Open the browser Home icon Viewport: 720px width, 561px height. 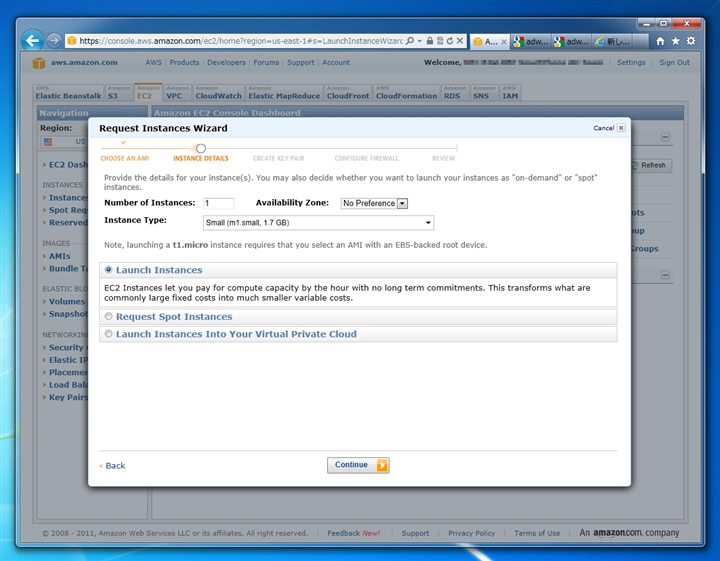click(660, 41)
